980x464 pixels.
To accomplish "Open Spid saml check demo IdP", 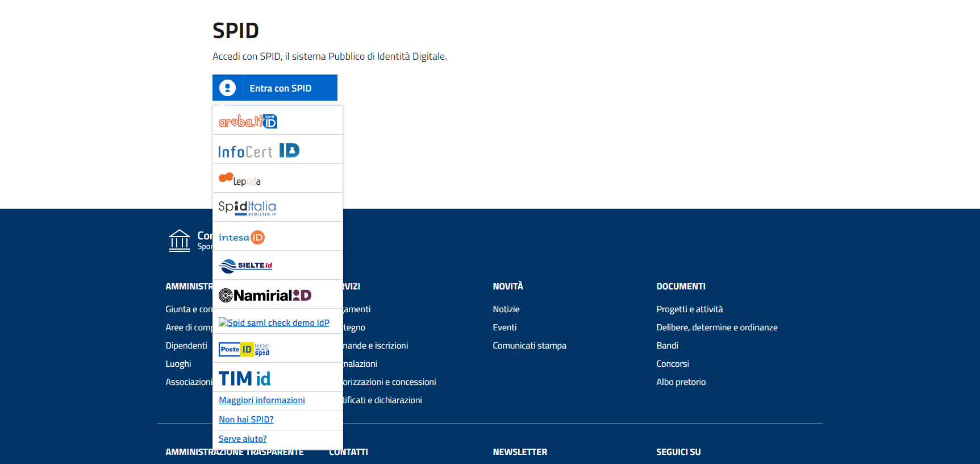I will click(x=274, y=323).
